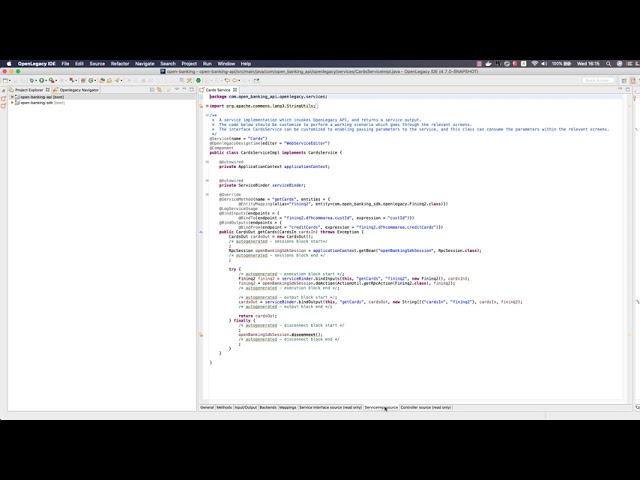
Task: Maximize the editor area
Action: (x=628, y=89)
